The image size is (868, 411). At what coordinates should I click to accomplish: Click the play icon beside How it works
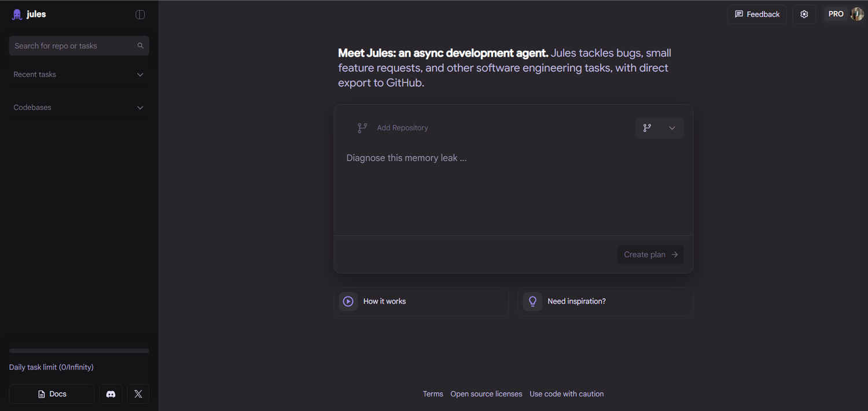click(348, 301)
